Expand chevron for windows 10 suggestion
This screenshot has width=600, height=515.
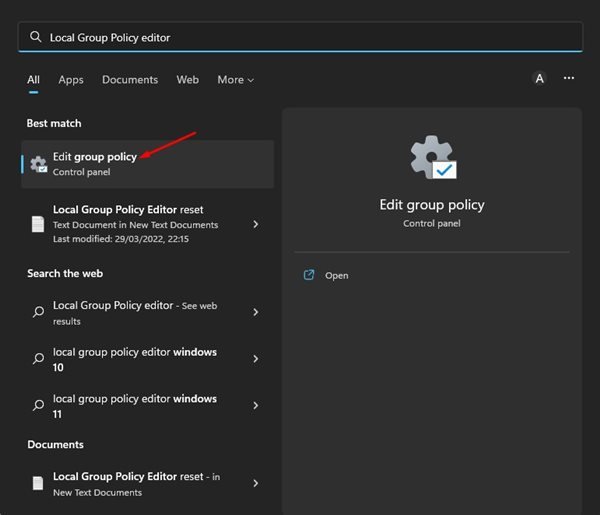[256, 359]
